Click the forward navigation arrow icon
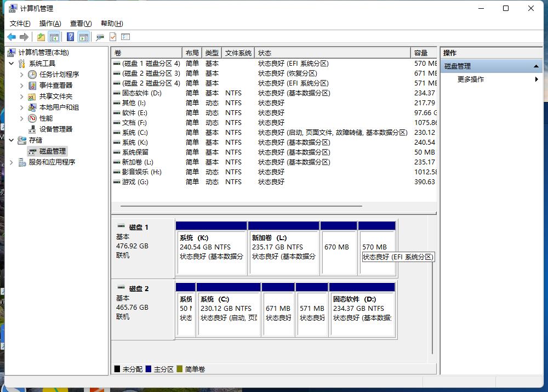 [24, 37]
